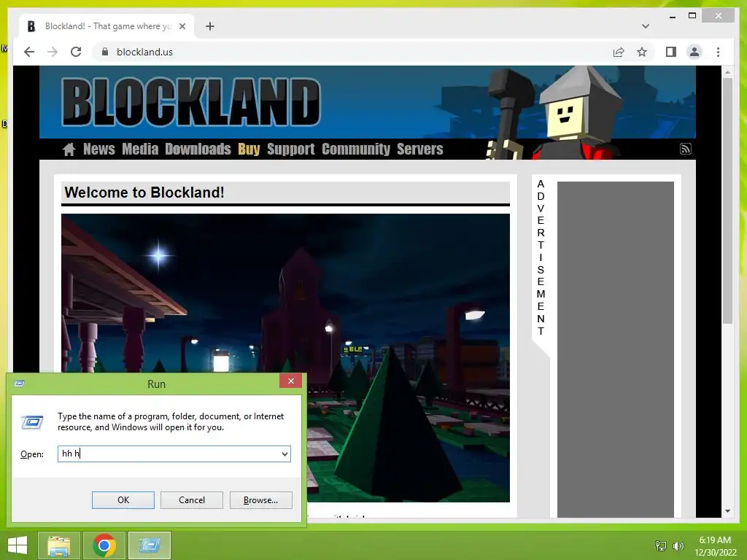Image resolution: width=747 pixels, height=560 pixels.
Task: Click the scrollbar down arrow
Action: (x=727, y=511)
